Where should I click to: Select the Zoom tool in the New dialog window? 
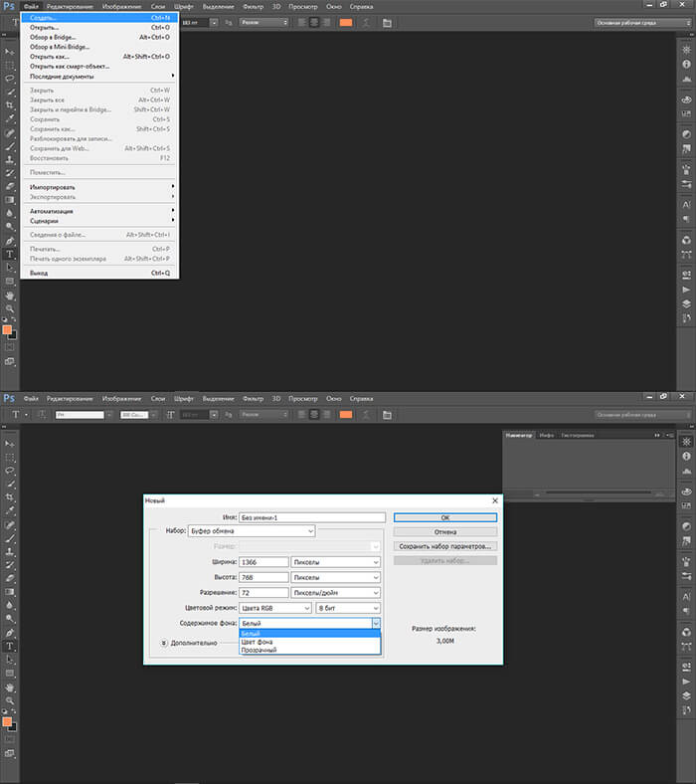[10, 700]
